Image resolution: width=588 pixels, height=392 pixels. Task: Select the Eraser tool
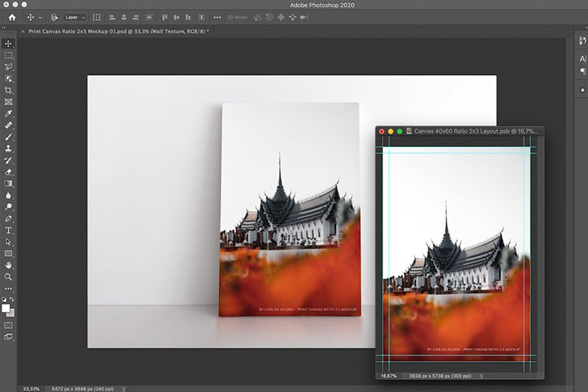pos(8,172)
